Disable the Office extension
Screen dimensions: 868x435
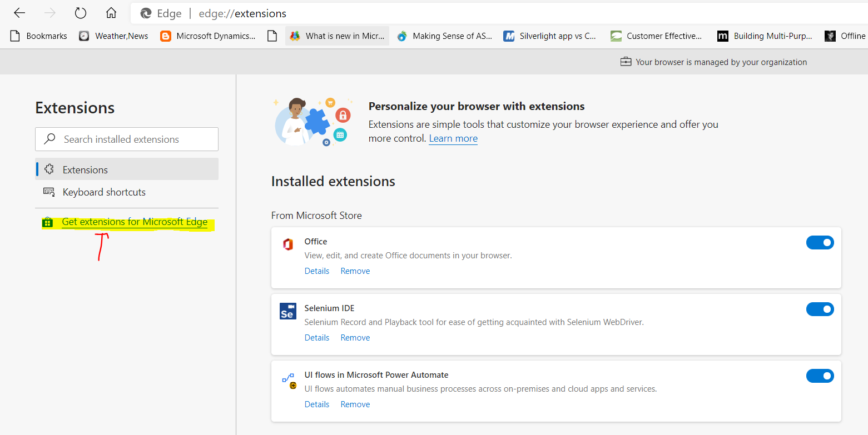click(820, 242)
